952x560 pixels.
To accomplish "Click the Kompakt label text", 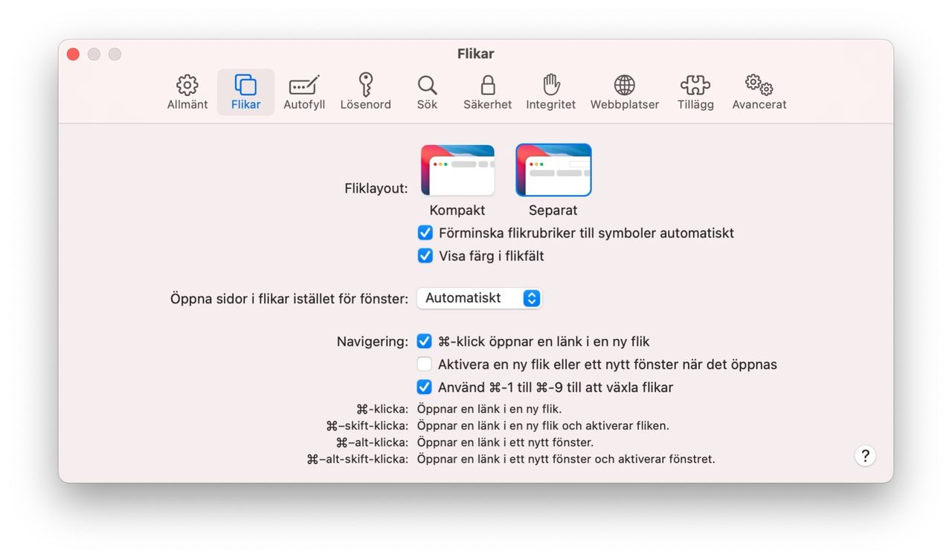I will tap(457, 210).
